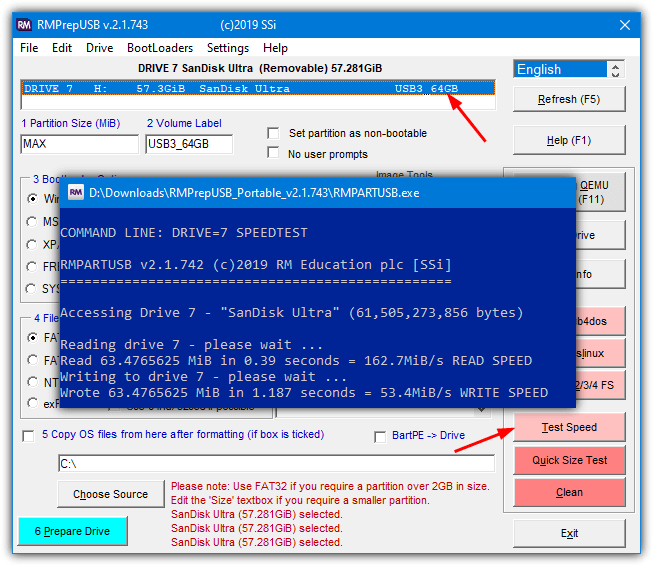Tick the BartPE -> Drive checkbox
653x565 pixels.
380,437
